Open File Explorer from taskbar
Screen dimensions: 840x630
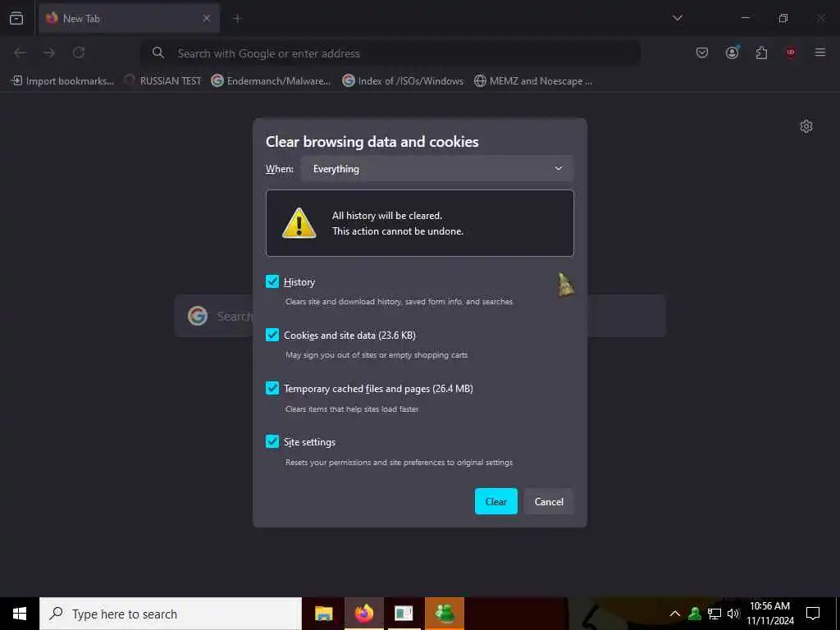pos(323,614)
